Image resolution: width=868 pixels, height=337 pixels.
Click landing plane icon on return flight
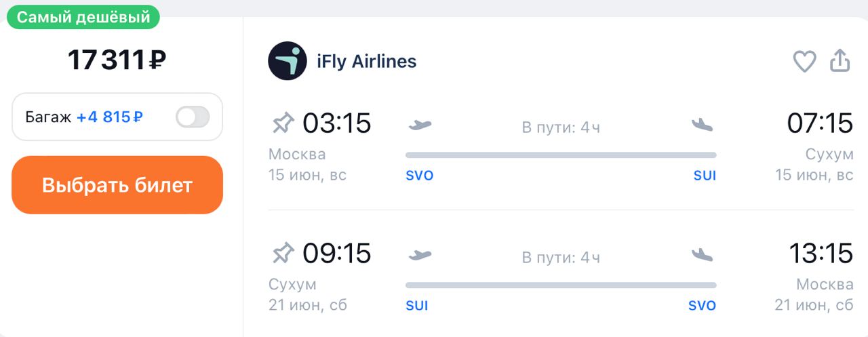click(702, 255)
